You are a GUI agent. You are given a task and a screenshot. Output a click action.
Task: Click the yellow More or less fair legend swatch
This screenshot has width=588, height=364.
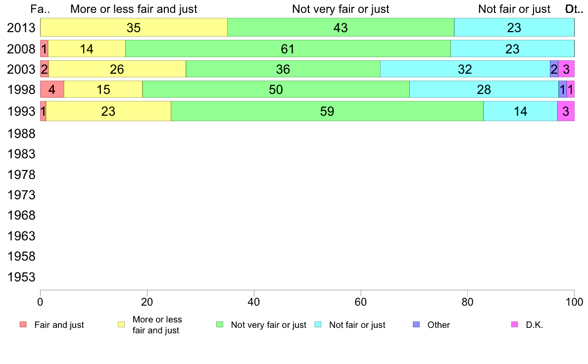[x=121, y=324]
